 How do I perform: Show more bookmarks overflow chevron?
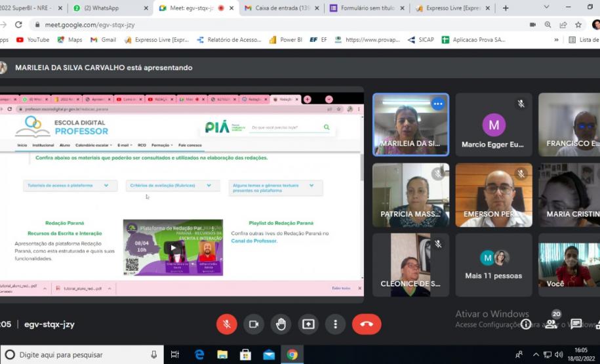point(556,39)
